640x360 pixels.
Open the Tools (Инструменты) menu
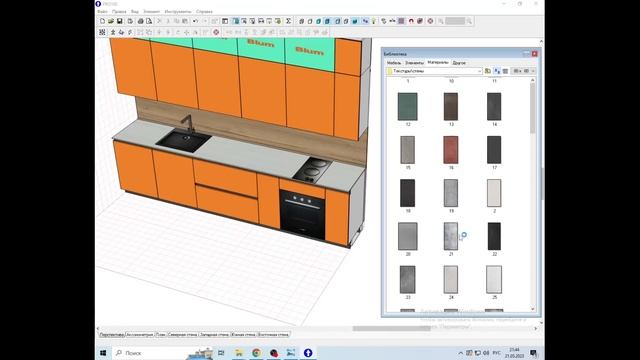[178, 11]
